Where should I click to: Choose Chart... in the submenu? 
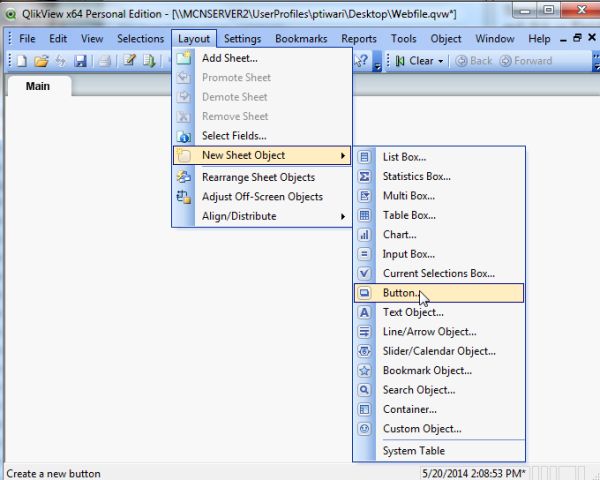(x=439, y=235)
